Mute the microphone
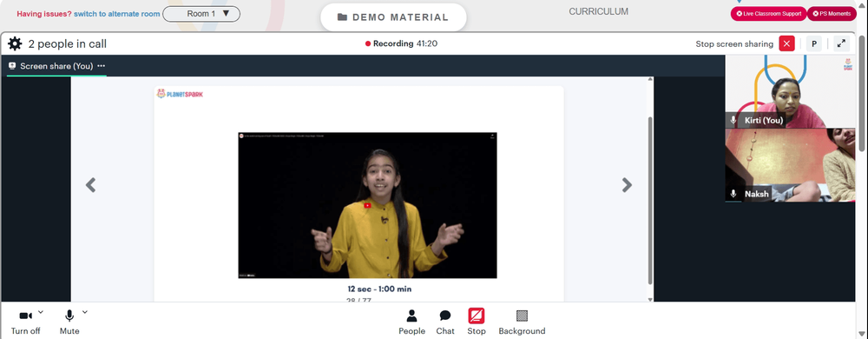The width and height of the screenshot is (868, 339). click(x=69, y=322)
